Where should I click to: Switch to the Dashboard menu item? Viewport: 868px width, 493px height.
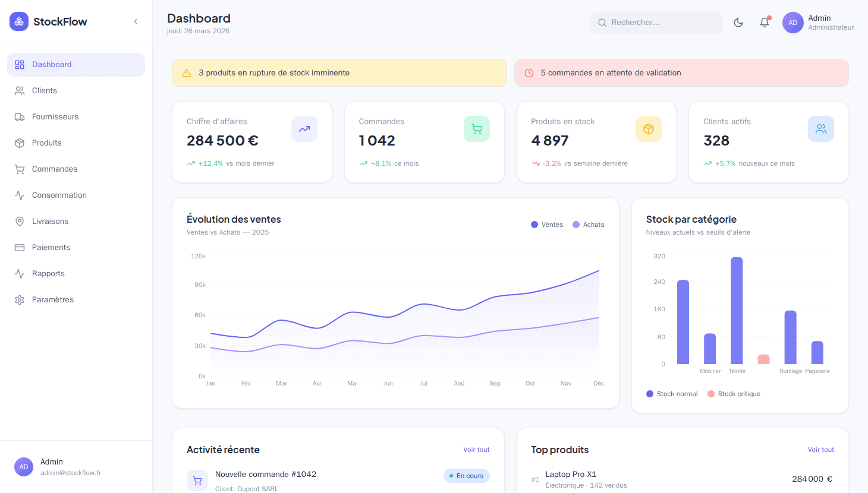[52, 64]
